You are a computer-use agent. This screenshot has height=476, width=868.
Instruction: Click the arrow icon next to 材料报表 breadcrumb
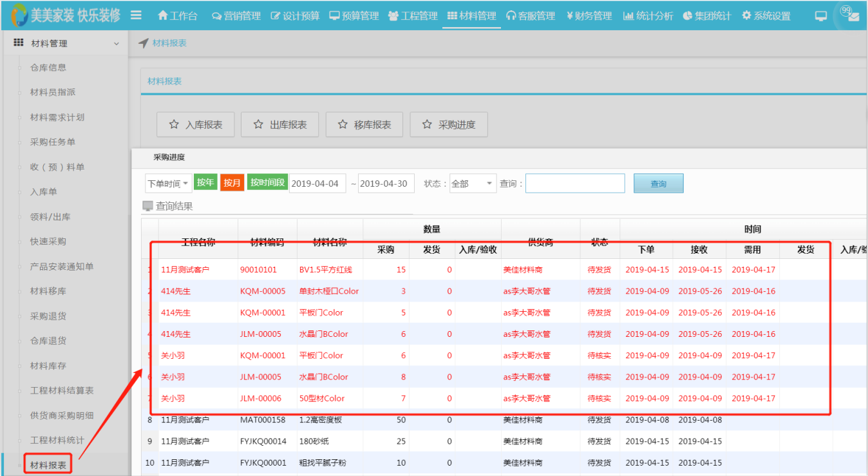click(x=143, y=43)
